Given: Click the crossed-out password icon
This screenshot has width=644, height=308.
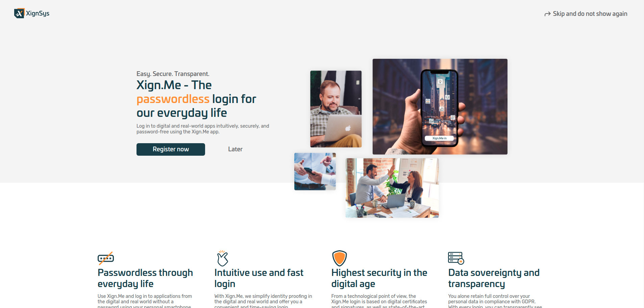Looking at the screenshot, I should 106,258.
